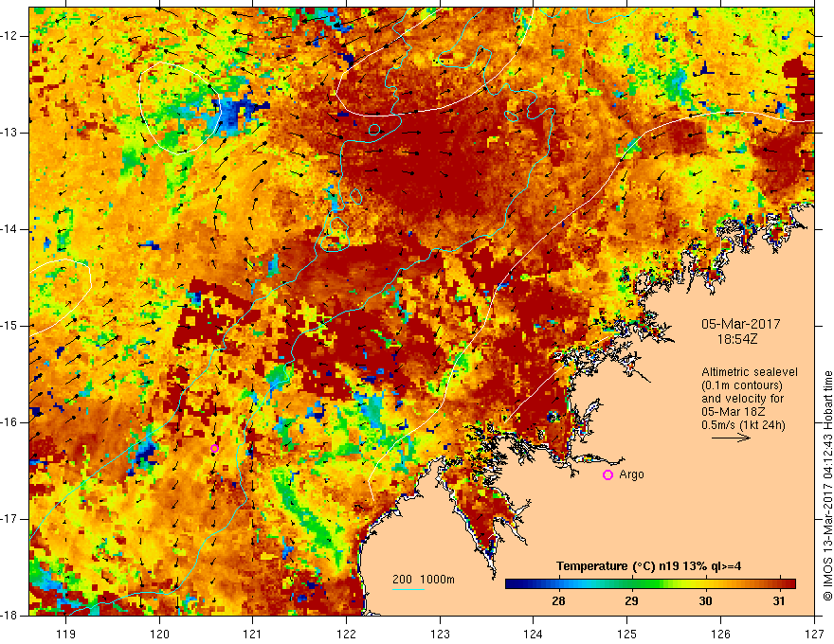
Task: Click the cyan 200 1000m legend line
Action: click(408, 589)
